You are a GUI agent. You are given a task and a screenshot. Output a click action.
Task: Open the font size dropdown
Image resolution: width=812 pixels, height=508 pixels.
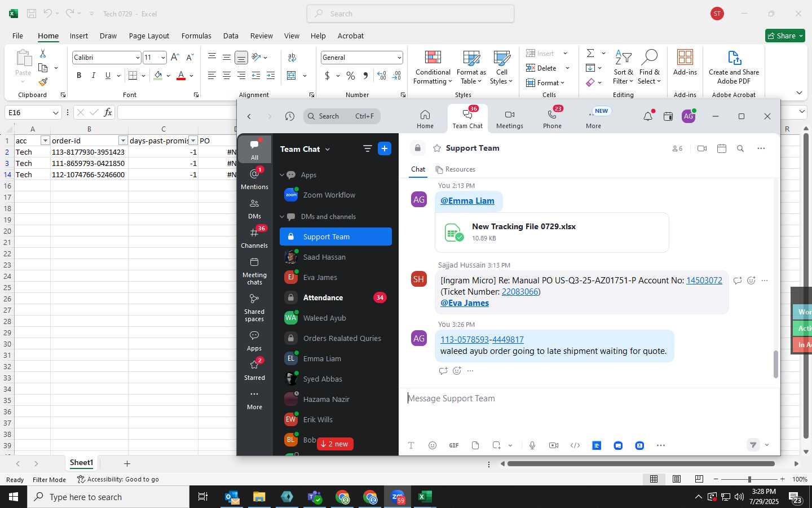[163, 58]
